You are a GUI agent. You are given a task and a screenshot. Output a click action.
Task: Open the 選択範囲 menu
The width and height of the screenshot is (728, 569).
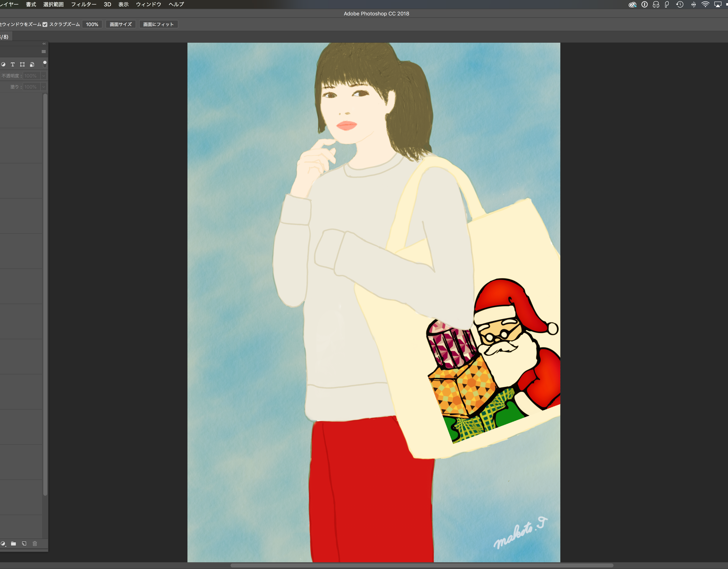coord(53,4)
